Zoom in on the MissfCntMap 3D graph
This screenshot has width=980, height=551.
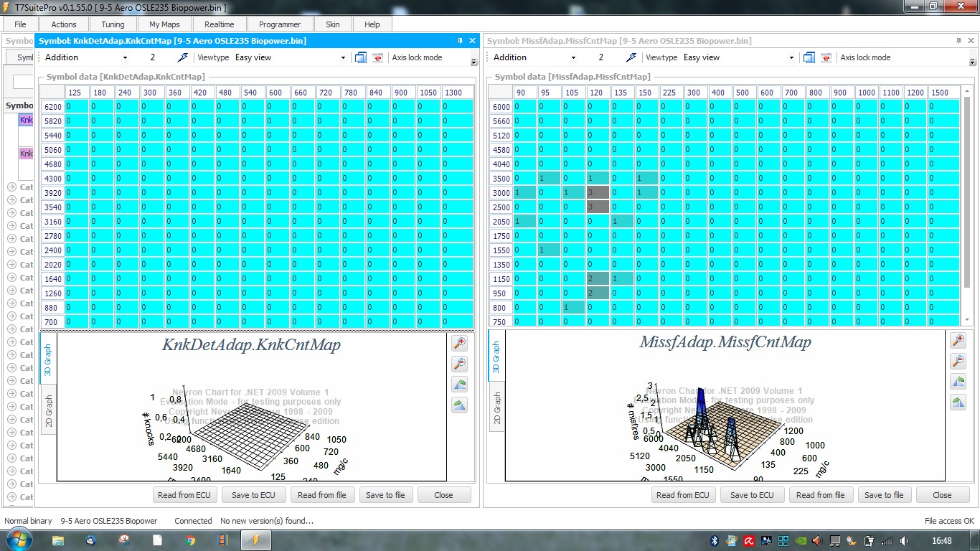[958, 341]
